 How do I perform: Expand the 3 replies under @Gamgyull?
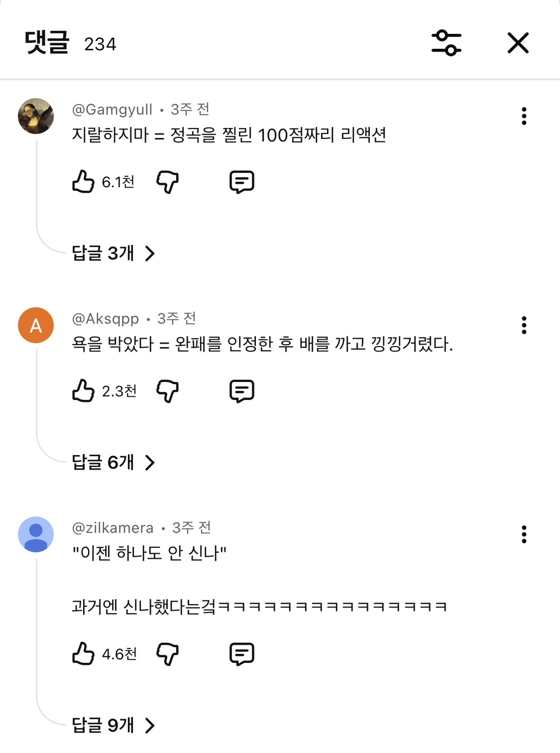click(113, 253)
